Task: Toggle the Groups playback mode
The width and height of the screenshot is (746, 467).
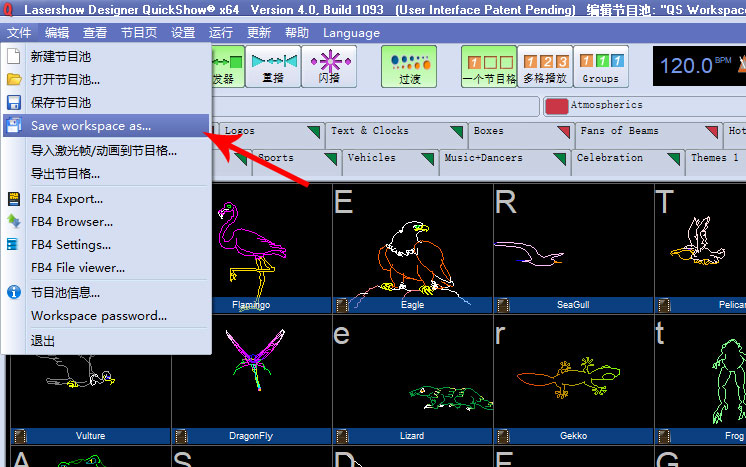Action: [x=601, y=67]
